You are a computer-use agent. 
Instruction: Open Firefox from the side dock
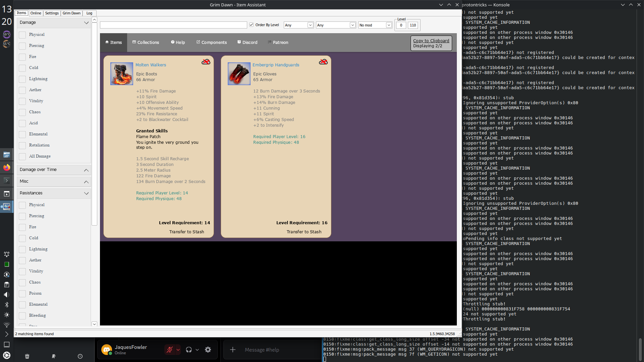tap(7, 167)
